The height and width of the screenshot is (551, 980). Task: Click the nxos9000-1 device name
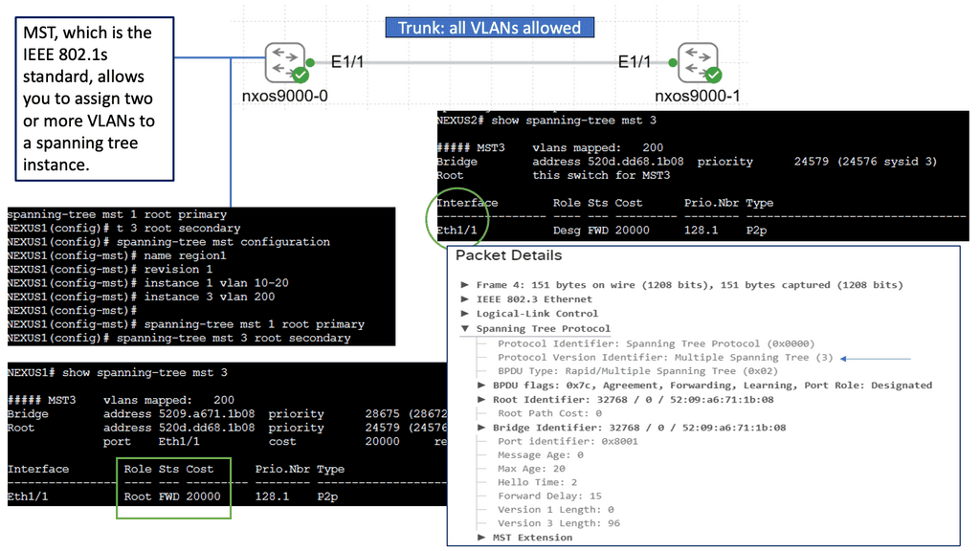click(698, 97)
